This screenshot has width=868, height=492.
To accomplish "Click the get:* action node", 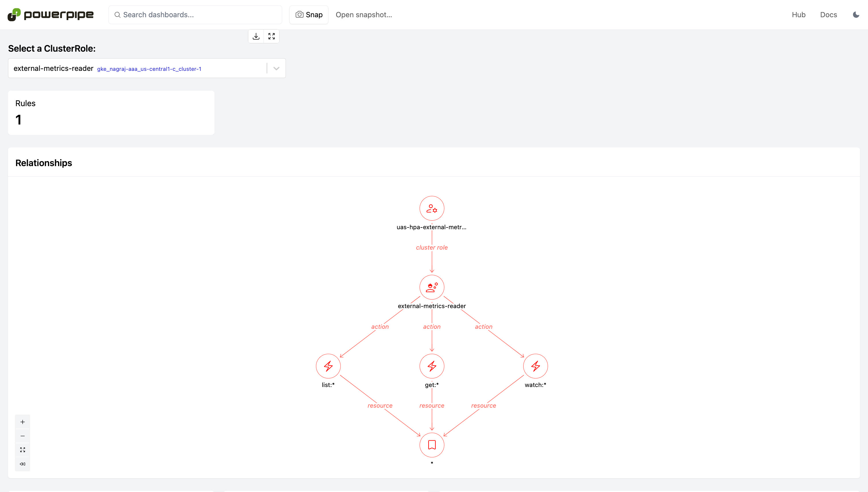I will click(432, 366).
